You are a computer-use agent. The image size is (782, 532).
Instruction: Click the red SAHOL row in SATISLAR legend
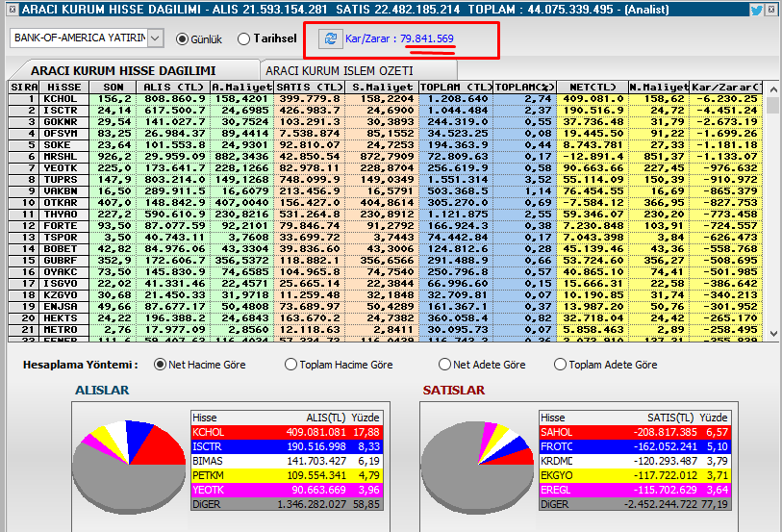click(635, 432)
